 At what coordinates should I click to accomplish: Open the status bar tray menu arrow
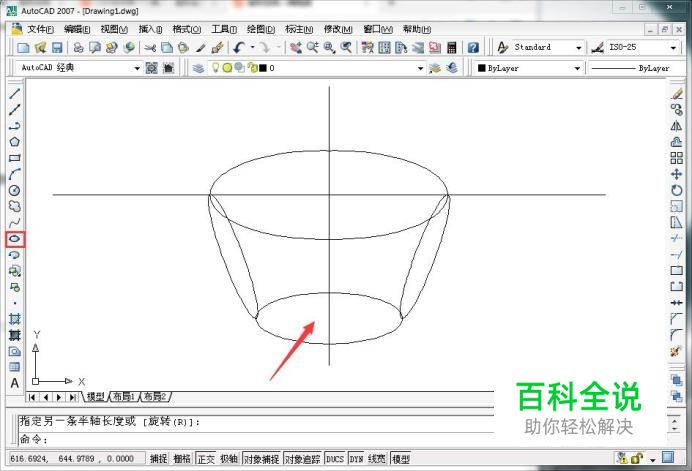[652, 460]
